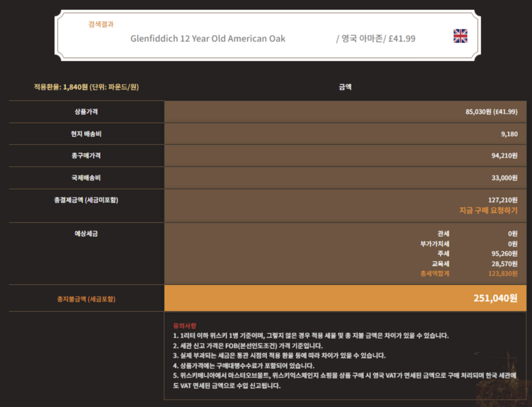Click note 4 about '구매대행수수료가 포함'
This screenshot has height=407, width=532.
click(x=244, y=366)
